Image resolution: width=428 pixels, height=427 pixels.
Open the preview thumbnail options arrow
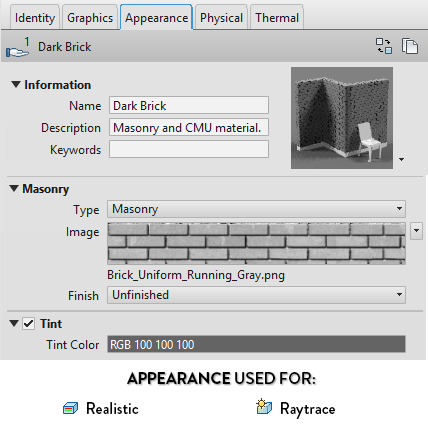click(402, 159)
